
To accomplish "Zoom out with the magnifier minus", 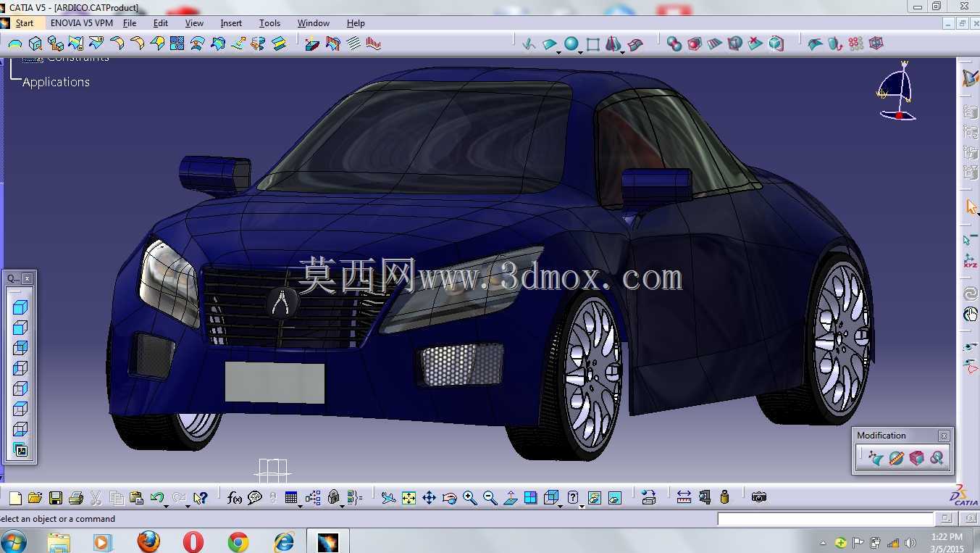I will [x=490, y=498].
